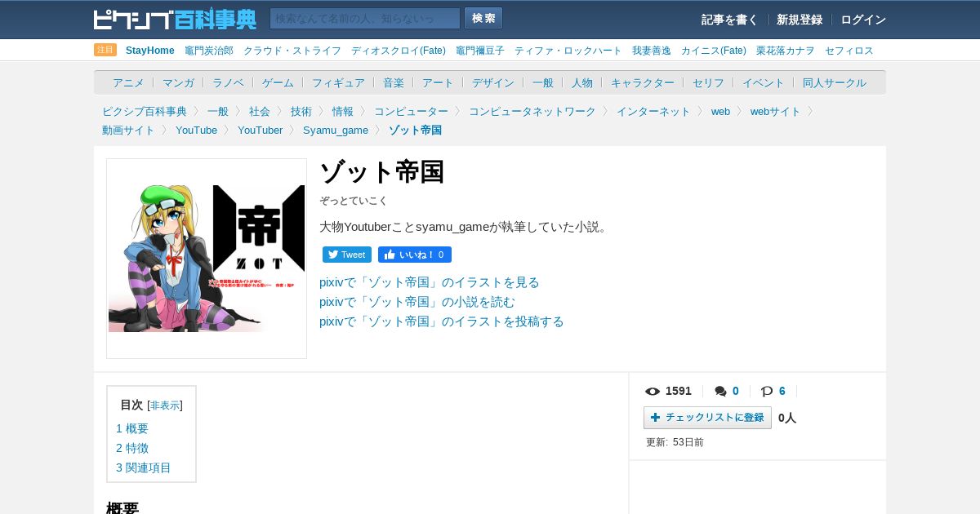
Task: Select the ラノベ category tab
Action: [x=228, y=82]
